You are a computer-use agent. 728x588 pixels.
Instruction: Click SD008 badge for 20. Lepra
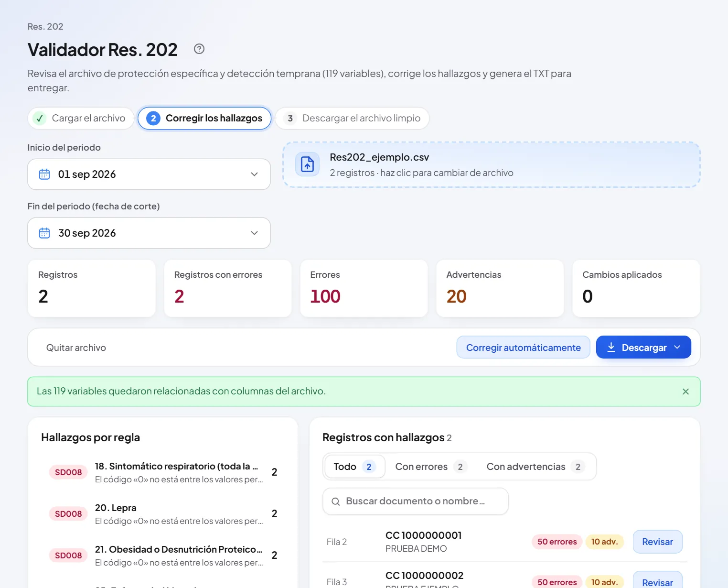(x=68, y=514)
